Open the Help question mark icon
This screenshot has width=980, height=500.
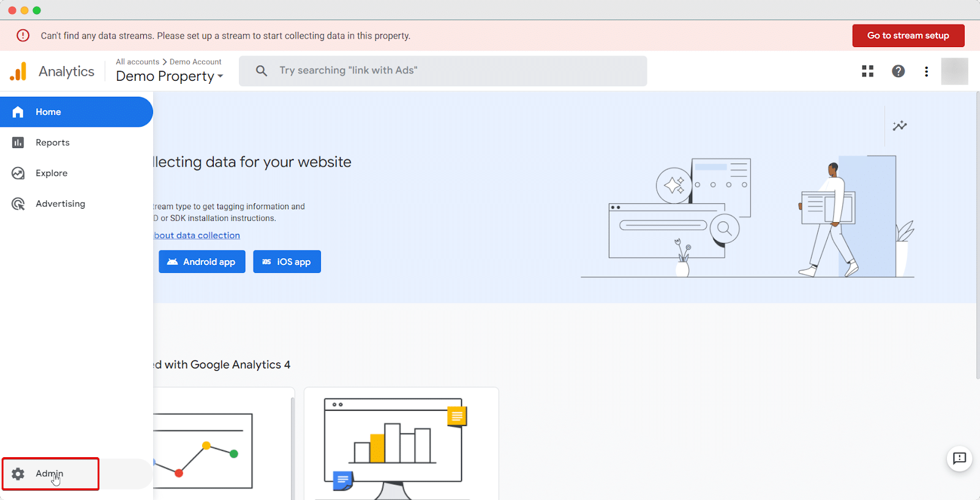pos(898,71)
